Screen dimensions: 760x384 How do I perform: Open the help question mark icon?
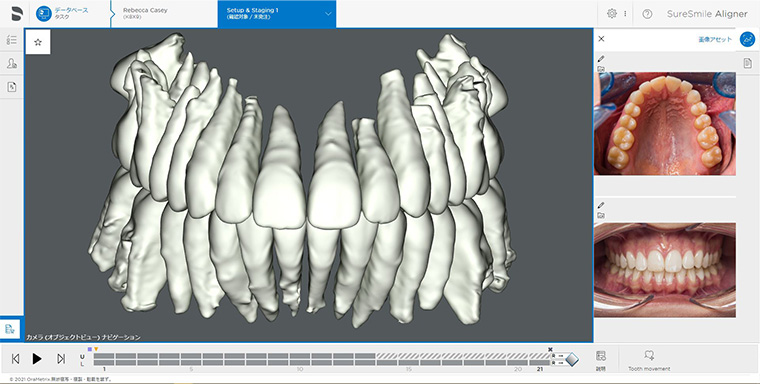click(647, 14)
